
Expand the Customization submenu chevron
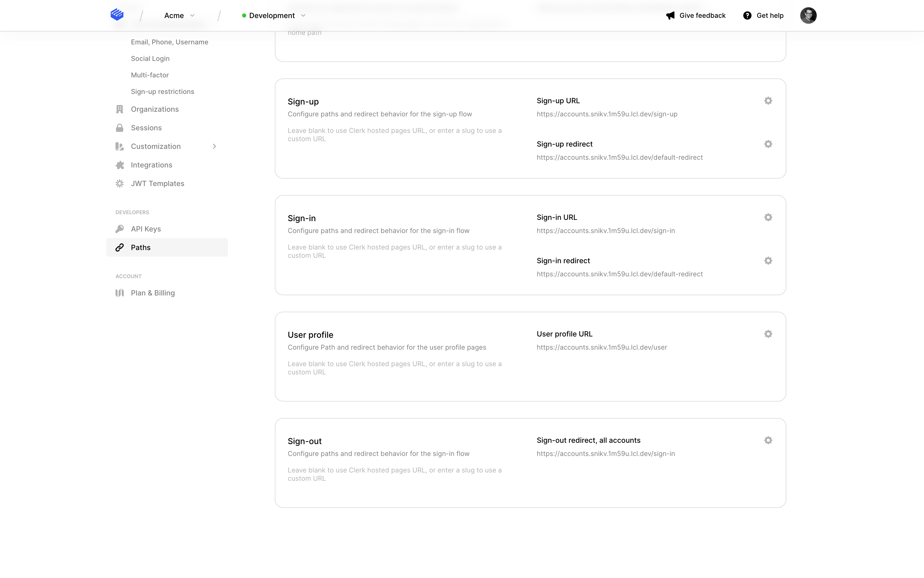(214, 146)
